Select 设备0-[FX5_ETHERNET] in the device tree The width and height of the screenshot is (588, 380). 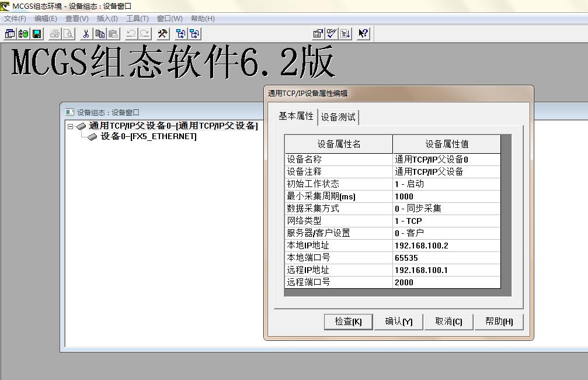(x=148, y=137)
